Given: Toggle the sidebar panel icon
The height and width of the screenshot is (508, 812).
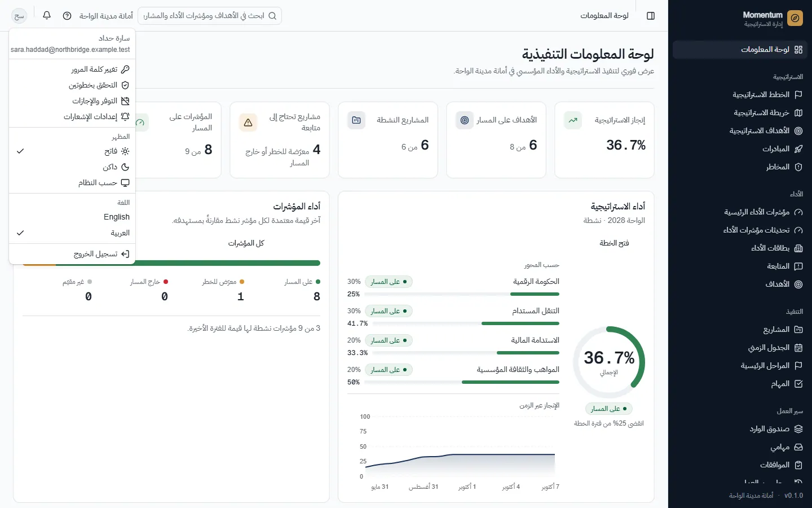Looking at the screenshot, I should click(651, 16).
